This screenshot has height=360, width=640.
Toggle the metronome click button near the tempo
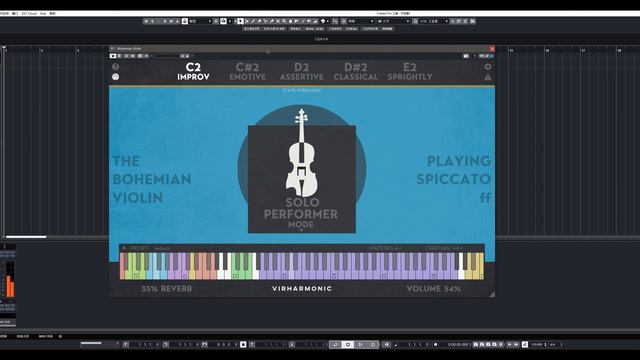pyautogui.click(x=525, y=344)
